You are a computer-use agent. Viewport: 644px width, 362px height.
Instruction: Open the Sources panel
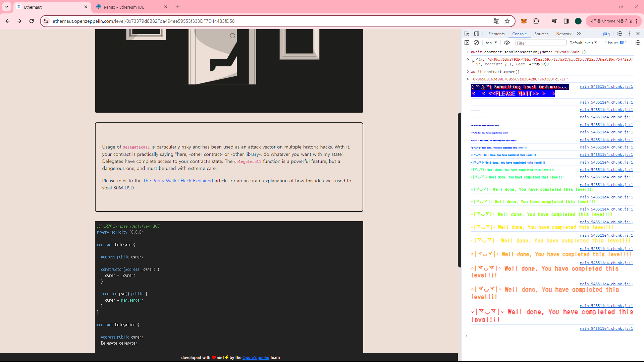coord(541,34)
